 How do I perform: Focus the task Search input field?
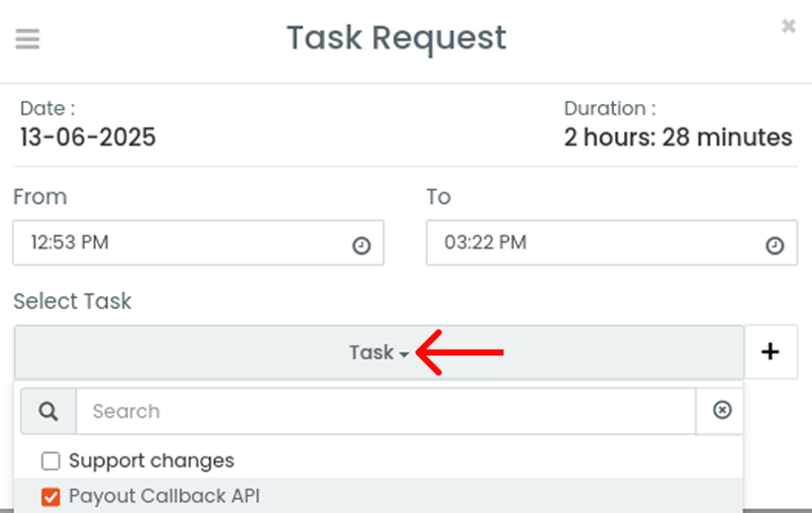(386, 412)
